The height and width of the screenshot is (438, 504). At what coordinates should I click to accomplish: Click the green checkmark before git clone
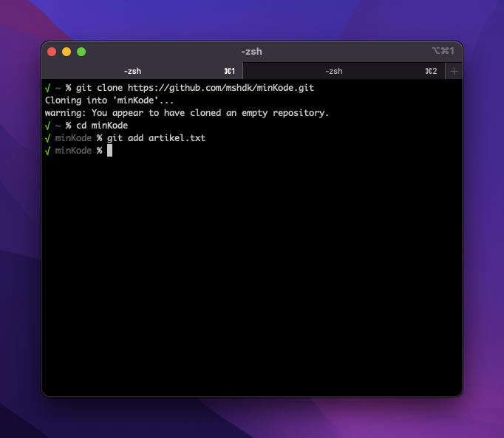point(48,88)
